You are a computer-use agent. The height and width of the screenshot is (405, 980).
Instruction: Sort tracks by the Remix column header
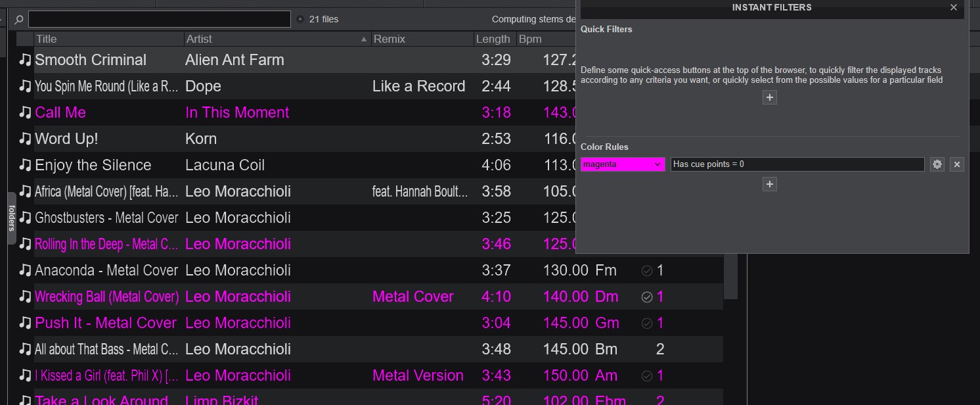(422, 39)
